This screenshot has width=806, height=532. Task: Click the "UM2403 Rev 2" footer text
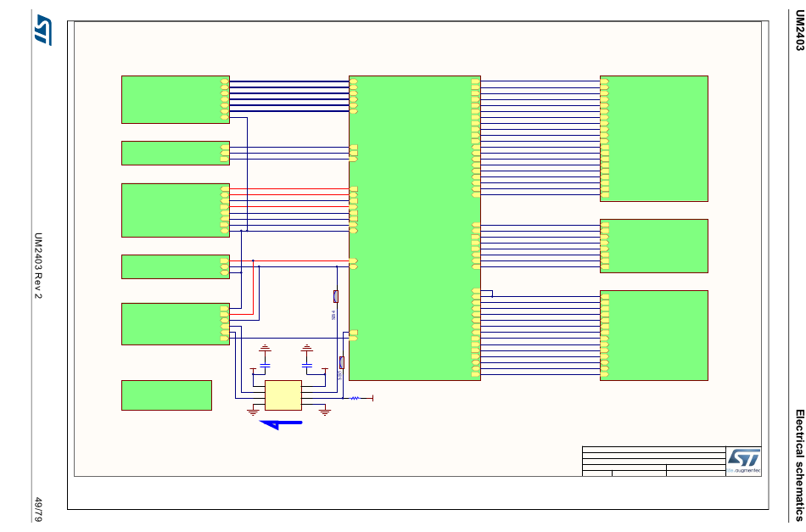[38, 266]
